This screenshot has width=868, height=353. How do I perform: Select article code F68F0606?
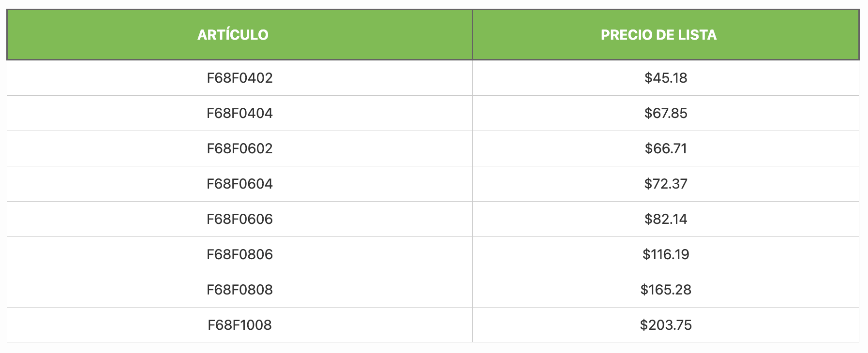(239, 219)
